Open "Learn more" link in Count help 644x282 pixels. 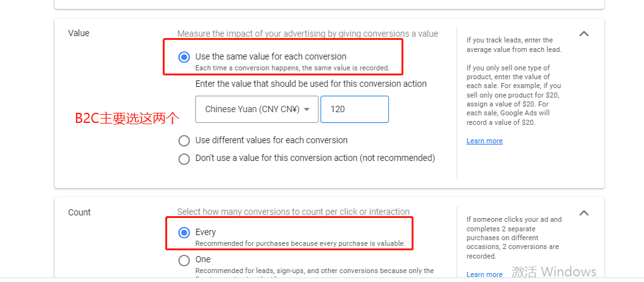click(484, 274)
